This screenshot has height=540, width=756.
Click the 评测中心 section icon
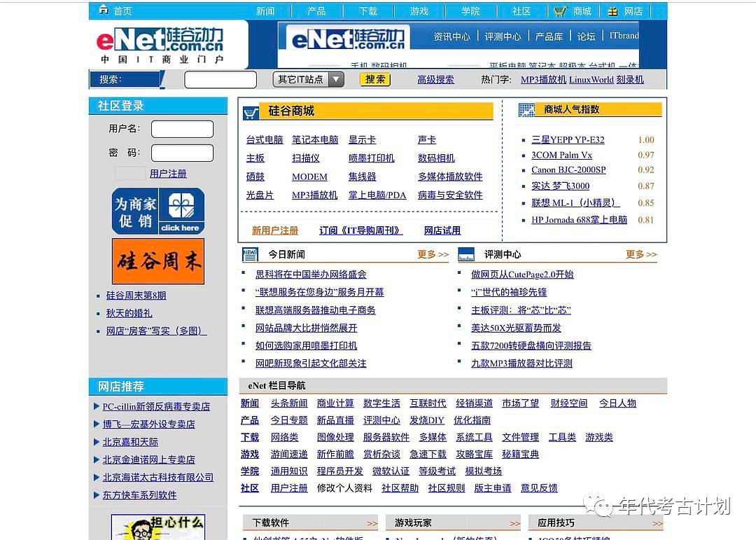coord(465,254)
